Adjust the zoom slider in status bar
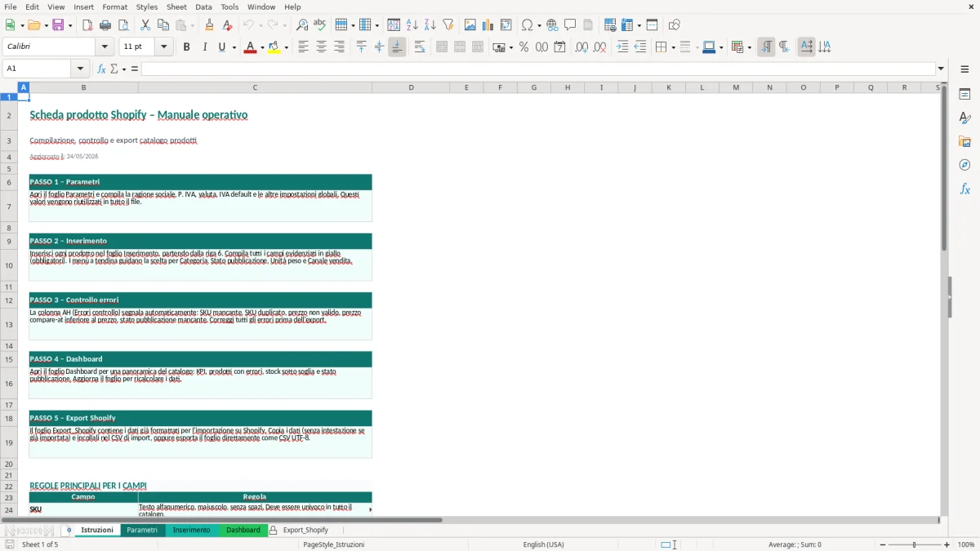 915,544
